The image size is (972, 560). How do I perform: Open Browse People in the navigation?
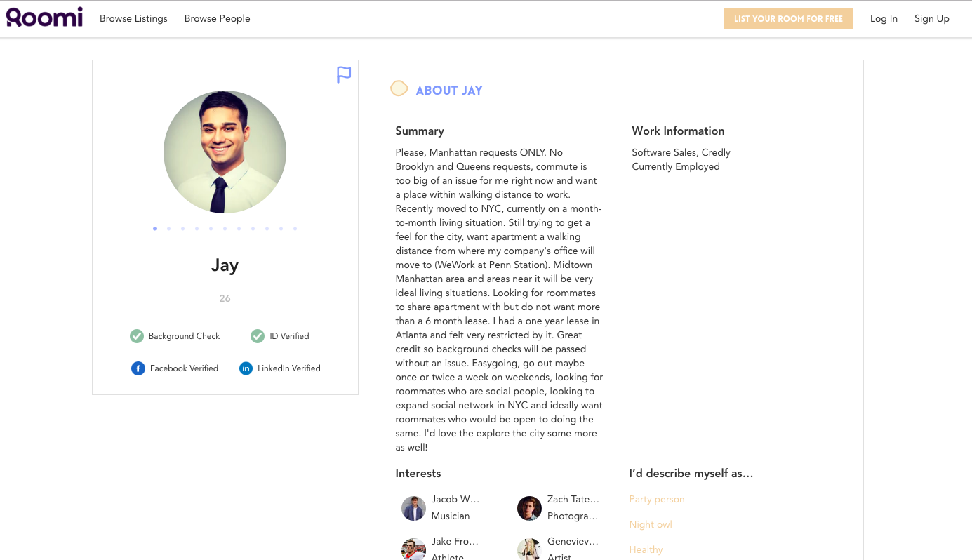pos(217,19)
